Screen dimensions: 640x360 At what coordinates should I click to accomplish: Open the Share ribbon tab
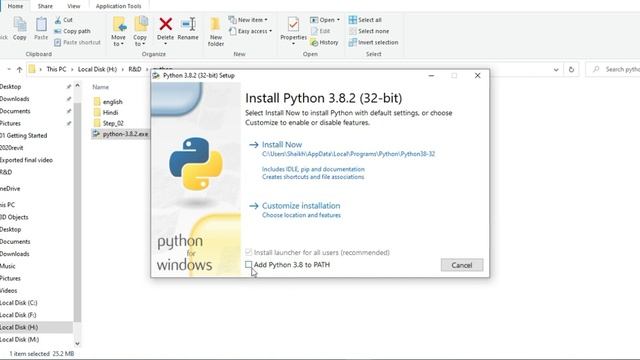tap(45, 6)
